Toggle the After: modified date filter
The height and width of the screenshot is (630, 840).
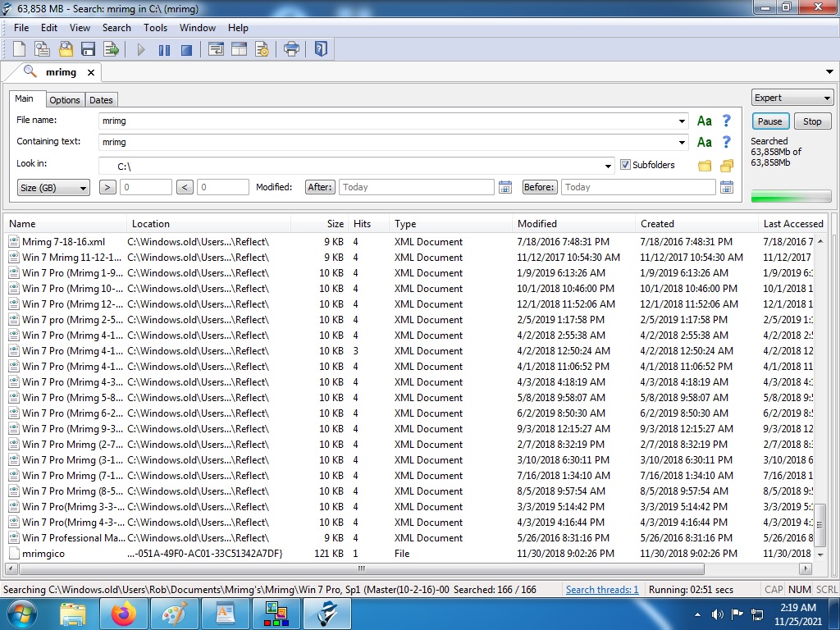[321, 187]
